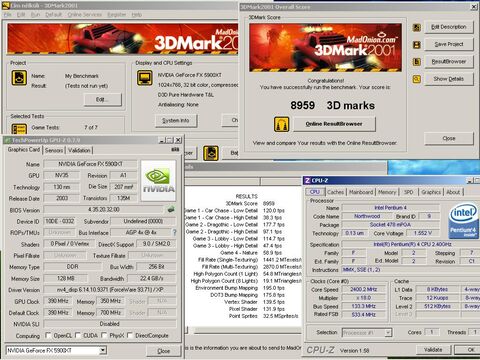This screenshot has height=360, width=480.
Task: Open the Processor #1 selection dropdown in CPU-Z
Action: (x=388, y=332)
